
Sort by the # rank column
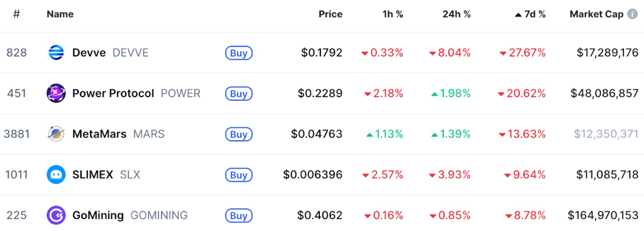[x=17, y=14]
